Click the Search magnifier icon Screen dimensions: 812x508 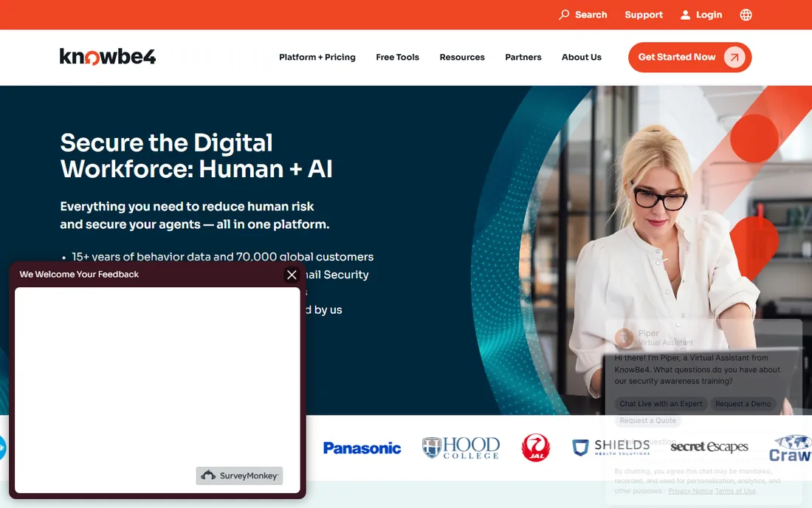(564, 15)
